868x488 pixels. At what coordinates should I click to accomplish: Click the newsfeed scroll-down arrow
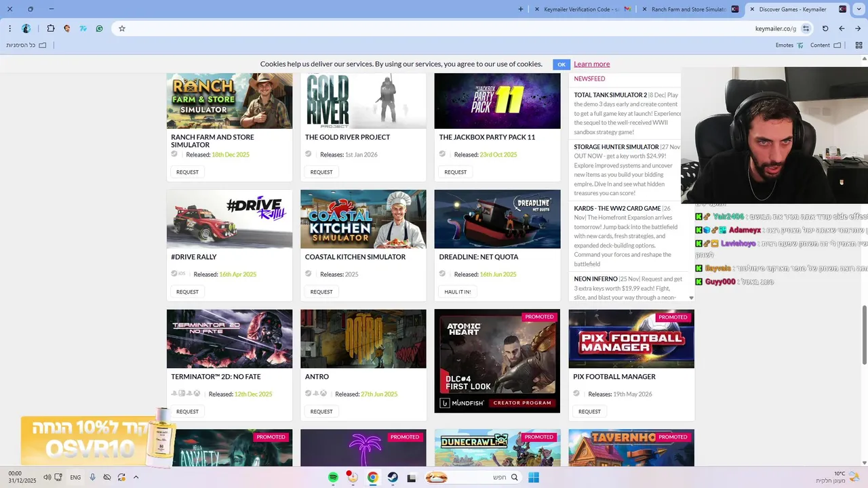click(x=692, y=298)
